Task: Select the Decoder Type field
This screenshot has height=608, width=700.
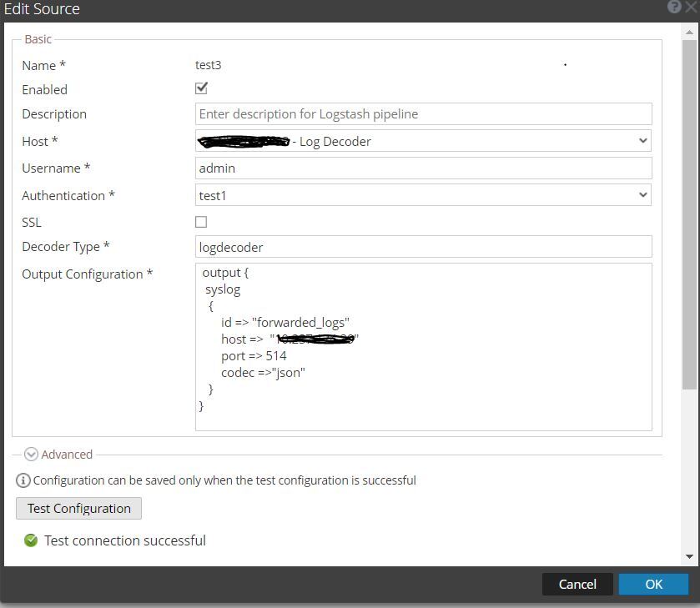Action: 423,247
